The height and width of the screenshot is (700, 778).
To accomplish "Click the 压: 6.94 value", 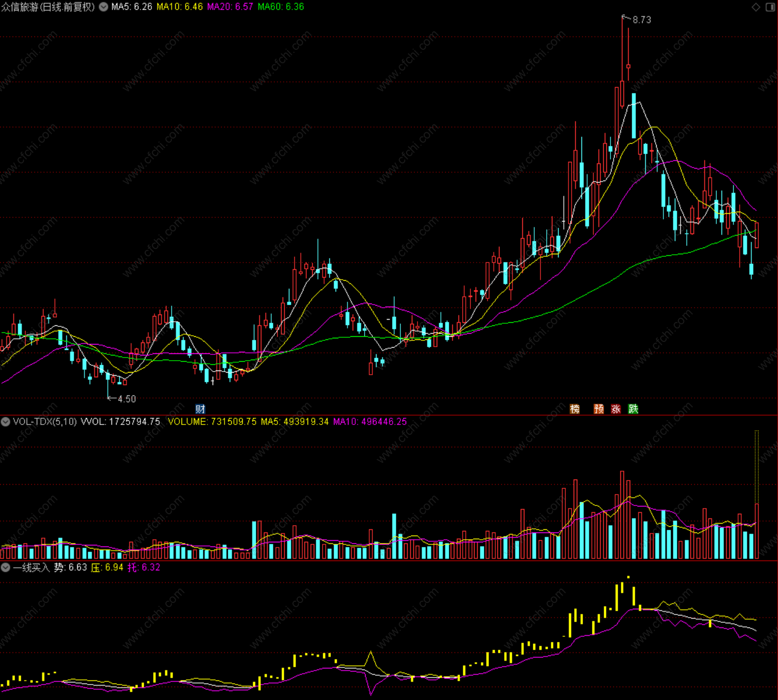I will pos(107,567).
